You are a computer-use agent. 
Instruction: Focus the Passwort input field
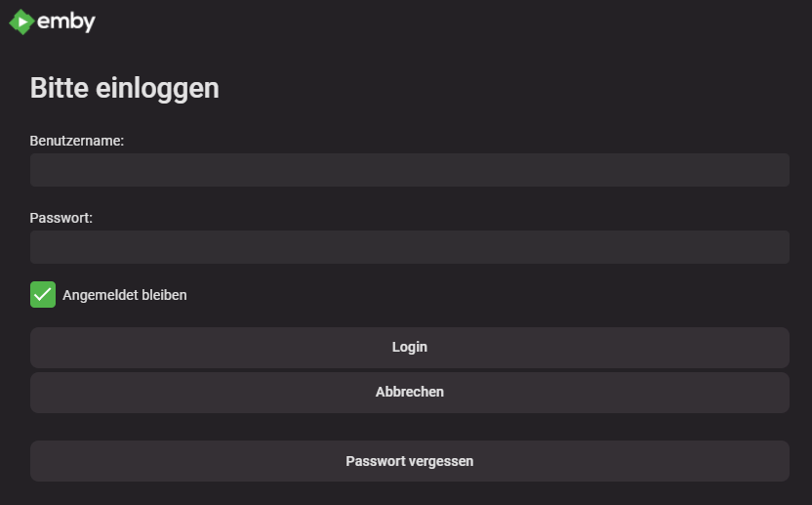coord(410,247)
